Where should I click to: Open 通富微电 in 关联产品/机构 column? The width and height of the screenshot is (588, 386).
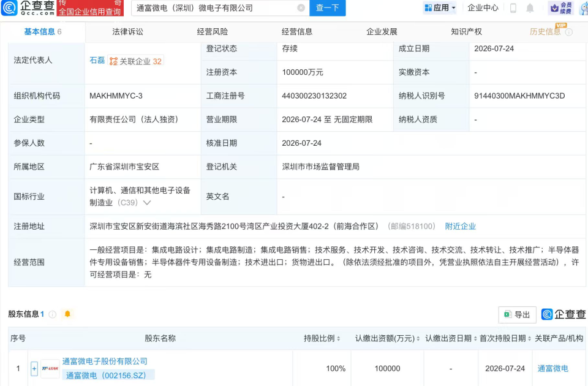tap(552, 368)
